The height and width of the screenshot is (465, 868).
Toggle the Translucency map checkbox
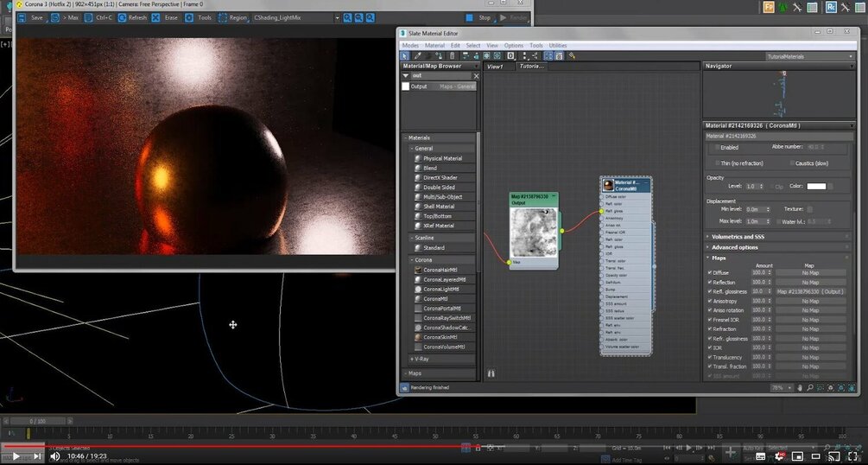tap(710, 357)
